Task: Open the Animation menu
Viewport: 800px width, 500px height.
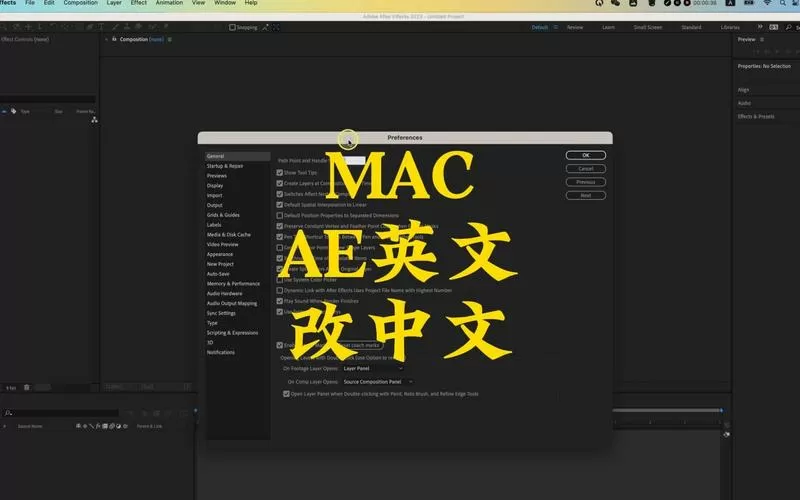Action: point(169,3)
